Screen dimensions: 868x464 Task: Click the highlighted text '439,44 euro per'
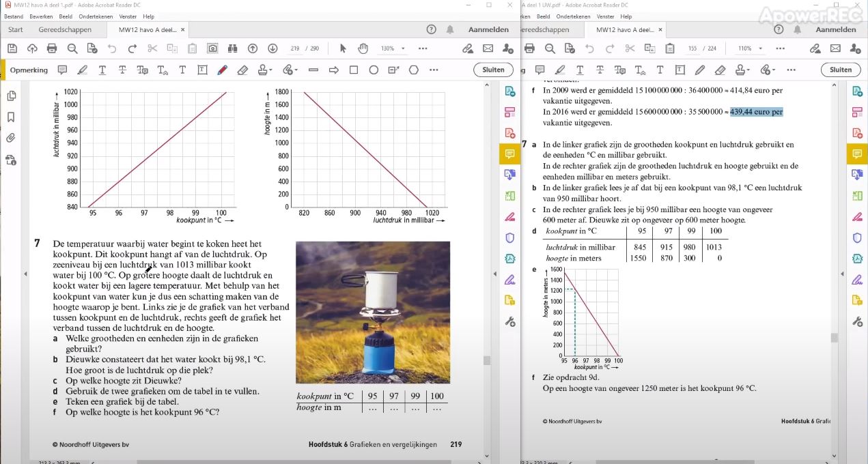tap(757, 112)
